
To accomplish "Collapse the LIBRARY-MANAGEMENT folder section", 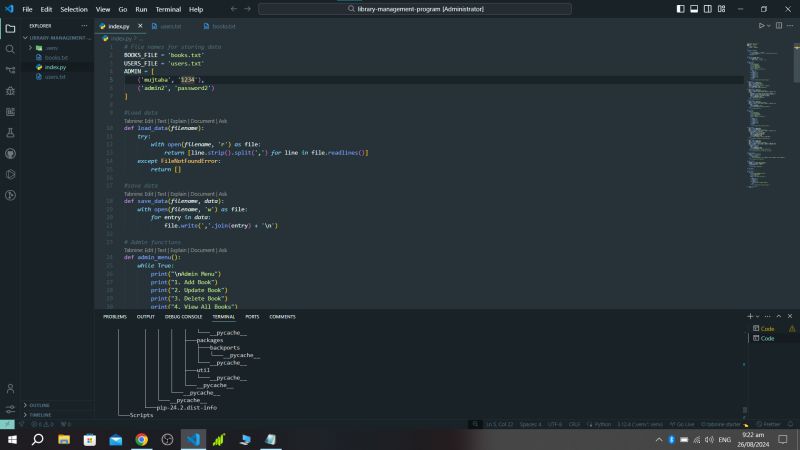I will 56,38.
